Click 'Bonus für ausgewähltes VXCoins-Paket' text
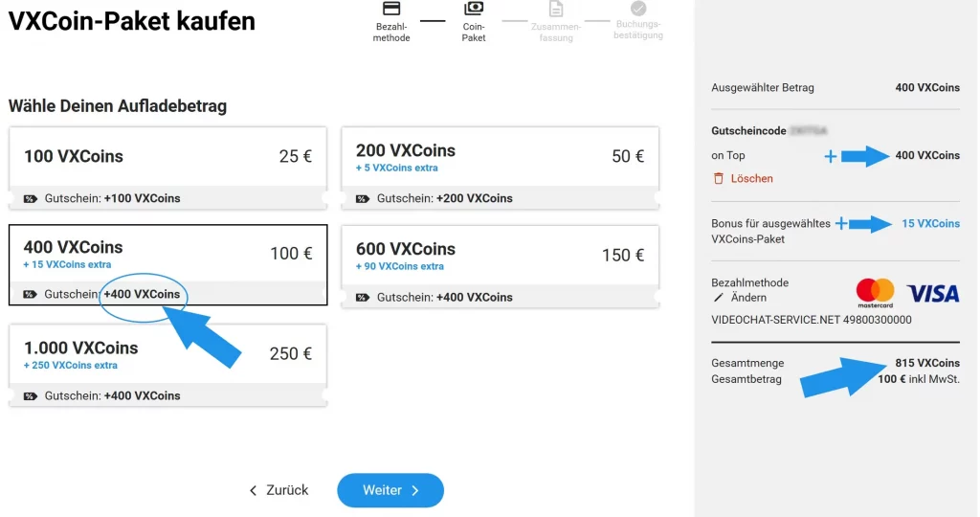Viewport: 980px width, 517px height. click(770, 232)
